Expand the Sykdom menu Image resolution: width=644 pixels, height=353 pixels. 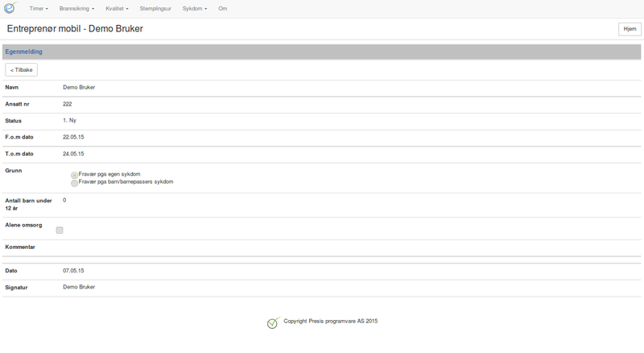coord(195,8)
